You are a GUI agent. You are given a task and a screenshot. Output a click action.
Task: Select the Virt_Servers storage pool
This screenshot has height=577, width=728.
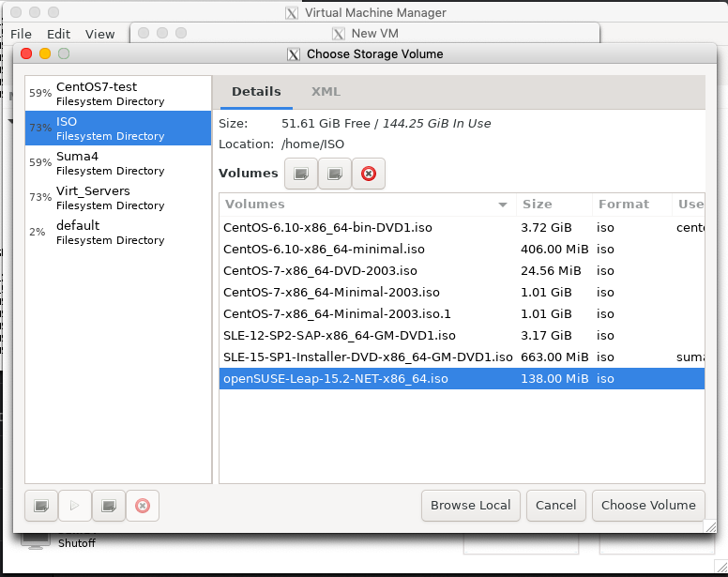pyautogui.click(x=118, y=198)
